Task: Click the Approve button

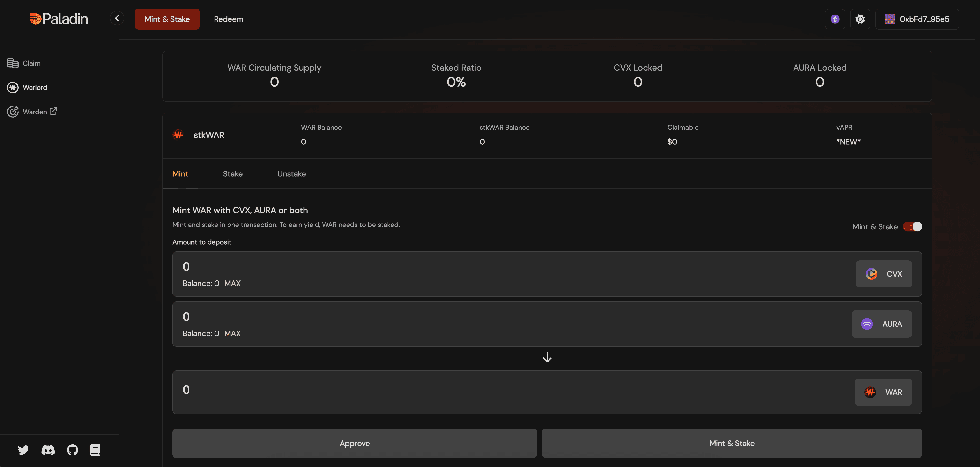Action: click(355, 443)
